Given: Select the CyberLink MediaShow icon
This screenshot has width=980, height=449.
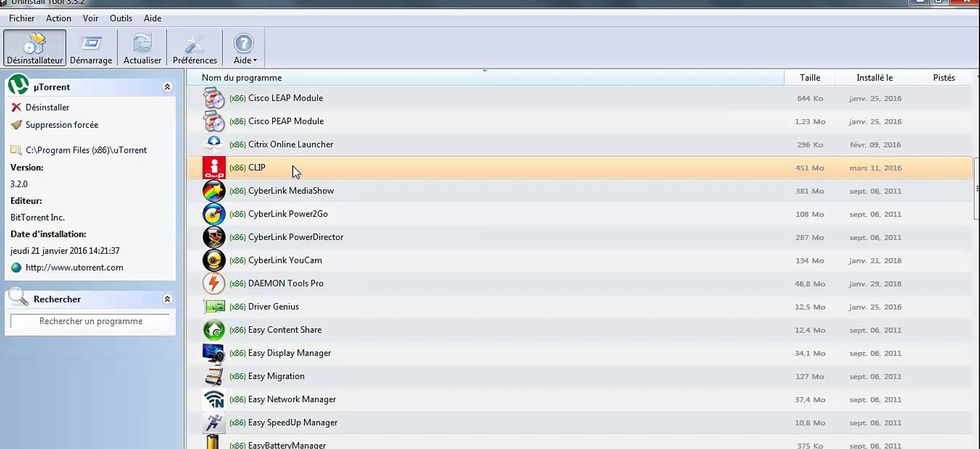Looking at the screenshot, I should coord(213,191).
